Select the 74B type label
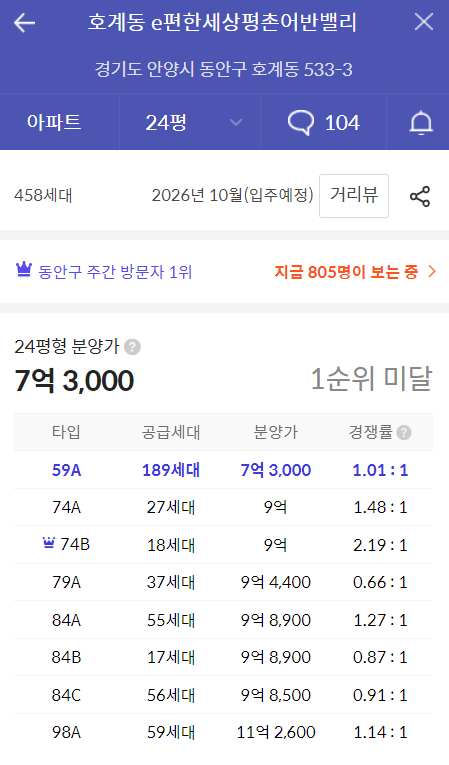The height and width of the screenshot is (765, 449). tap(75, 544)
